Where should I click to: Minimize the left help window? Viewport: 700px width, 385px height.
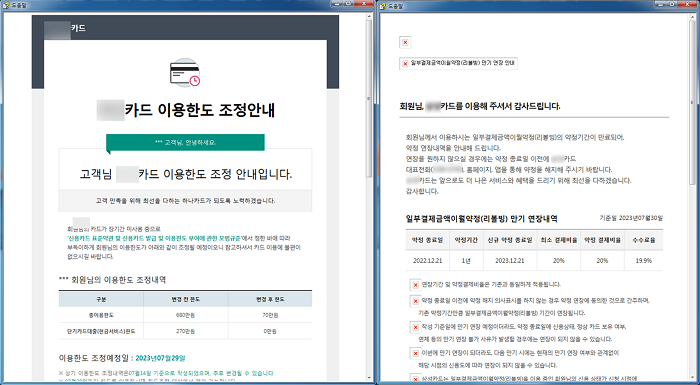click(x=337, y=4)
